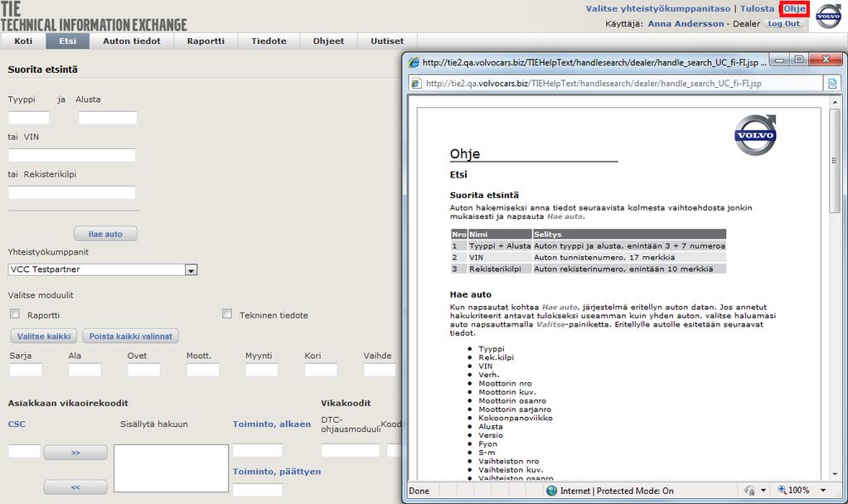Viewport: 848px width, 504px height.
Task: Click Valitse yhteistyökumppanitaso link
Action: pos(657,8)
